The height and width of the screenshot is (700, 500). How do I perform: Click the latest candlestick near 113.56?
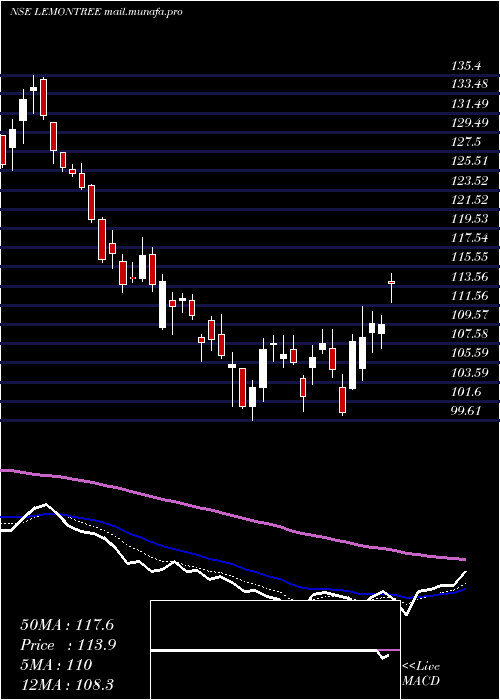point(392,283)
